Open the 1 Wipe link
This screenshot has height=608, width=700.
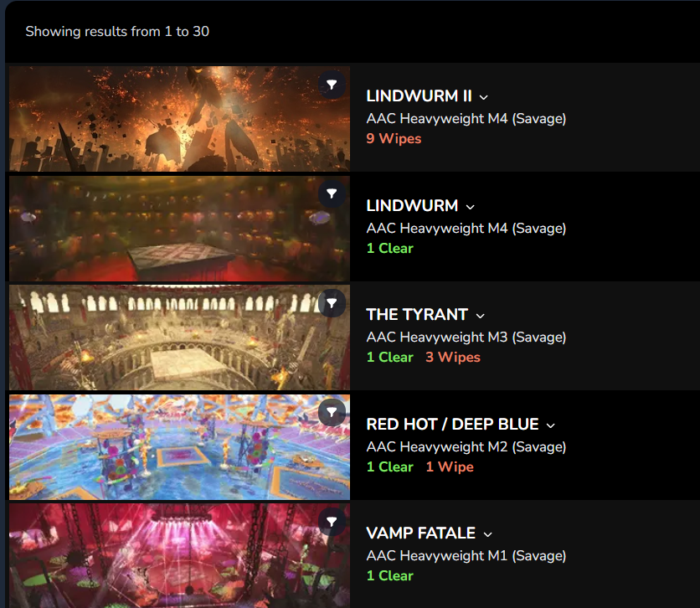point(450,467)
